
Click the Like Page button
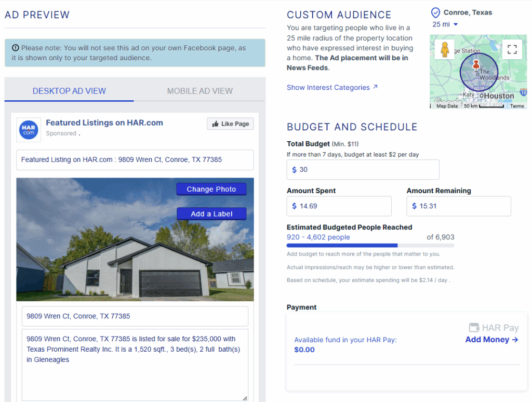click(230, 124)
